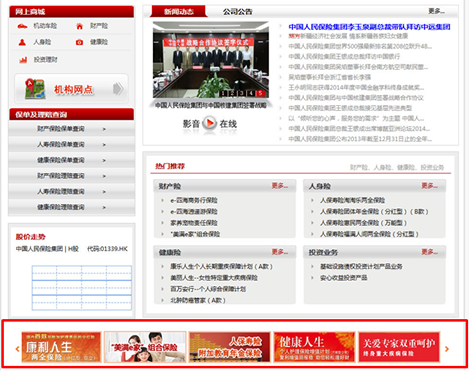Open the orange Kangli Rensheng banner thumbnail
Image resolution: width=469 pixels, height=370 pixels.
click(x=61, y=347)
